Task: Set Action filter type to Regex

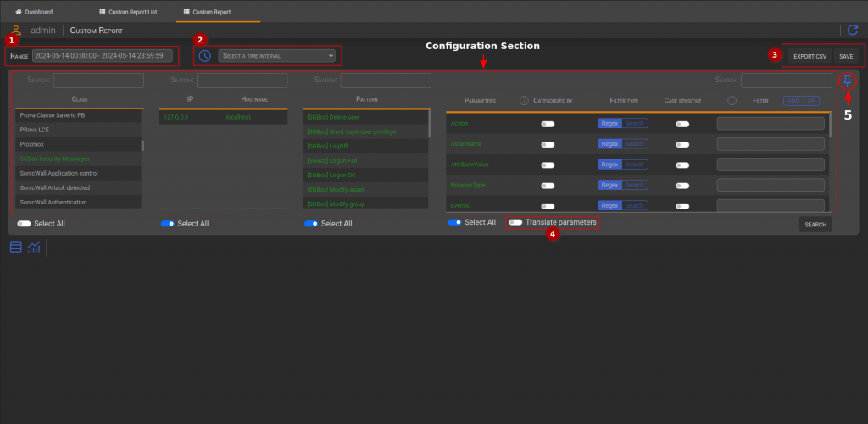Action: click(x=609, y=124)
